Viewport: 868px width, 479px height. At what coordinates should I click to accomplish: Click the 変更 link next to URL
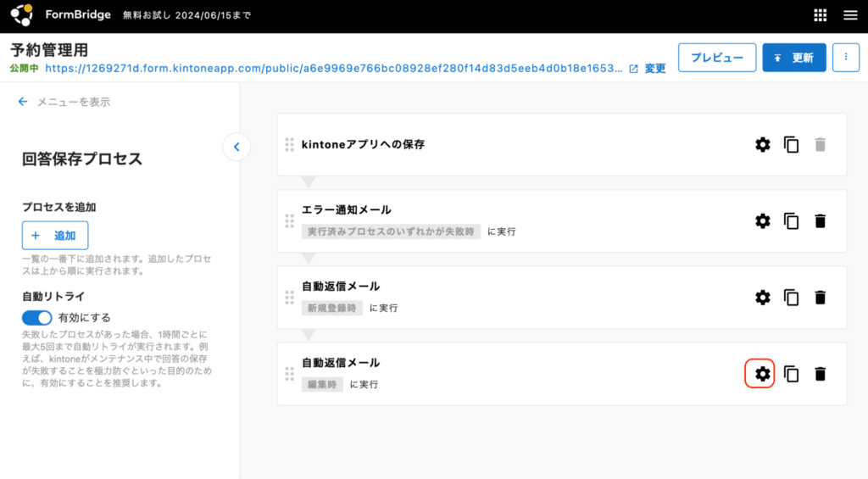655,69
